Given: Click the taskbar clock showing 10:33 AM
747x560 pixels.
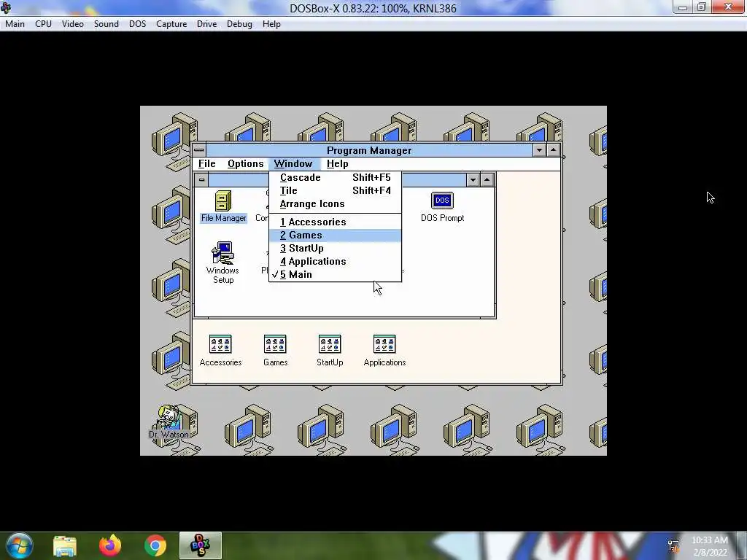Looking at the screenshot, I should pos(710,546).
